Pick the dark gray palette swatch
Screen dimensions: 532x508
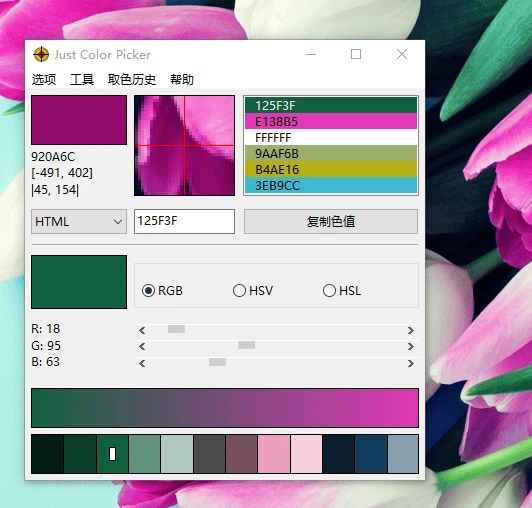pos(209,454)
